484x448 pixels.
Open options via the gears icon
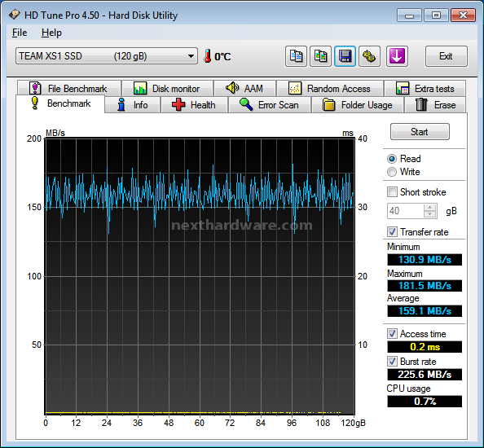click(x=369, y=56)
